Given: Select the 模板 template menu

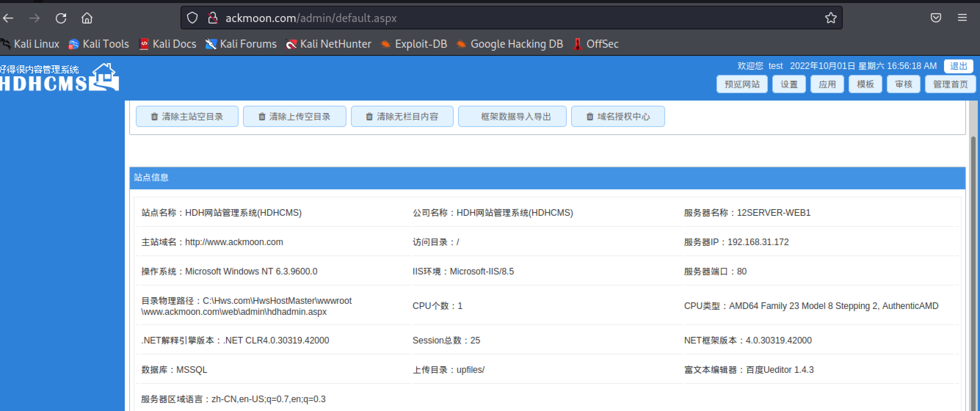Looking at the screenshot, I should [865, 84].
